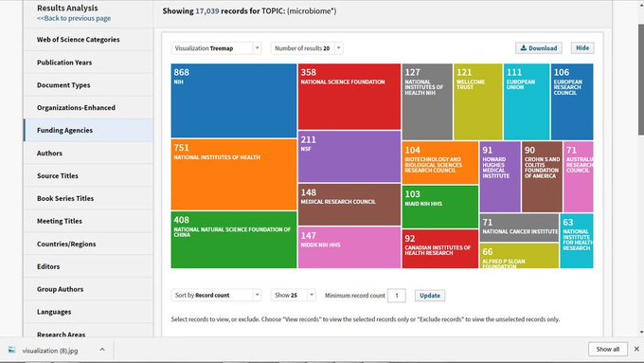Click the orange 751 National Institutes of Health tile

(x=234, y=175)
